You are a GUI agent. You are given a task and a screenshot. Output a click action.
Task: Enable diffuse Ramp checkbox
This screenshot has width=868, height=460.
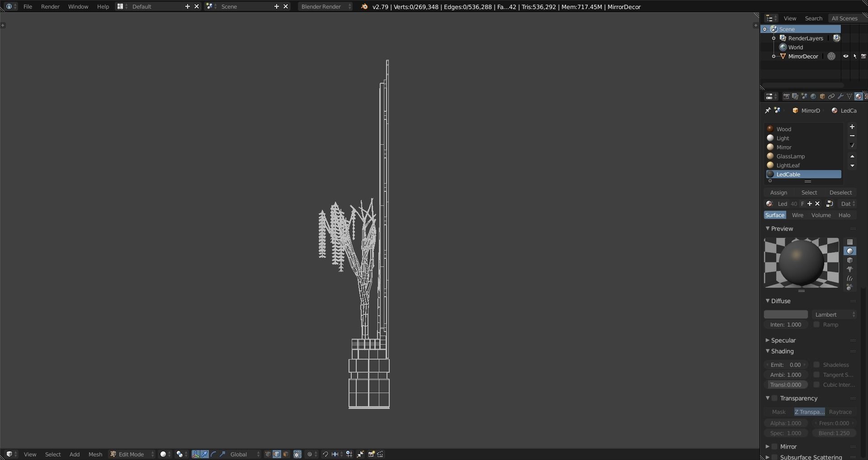coord(816,324)
